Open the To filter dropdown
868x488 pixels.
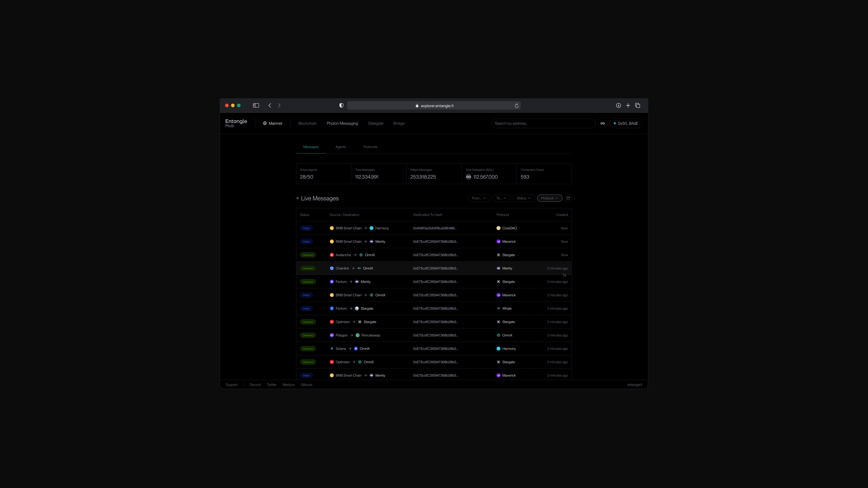(501, 198)
